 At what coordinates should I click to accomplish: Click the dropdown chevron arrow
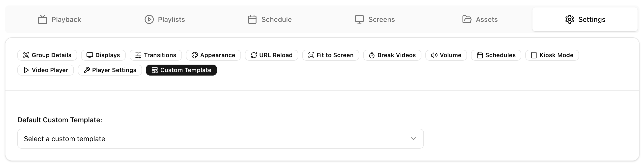point(413,139)
